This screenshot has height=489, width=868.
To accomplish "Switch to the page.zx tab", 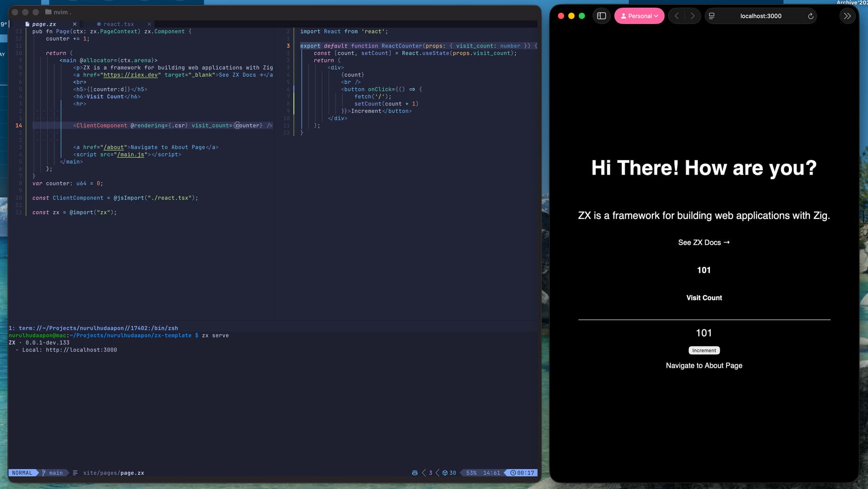I will pos(44,24).
